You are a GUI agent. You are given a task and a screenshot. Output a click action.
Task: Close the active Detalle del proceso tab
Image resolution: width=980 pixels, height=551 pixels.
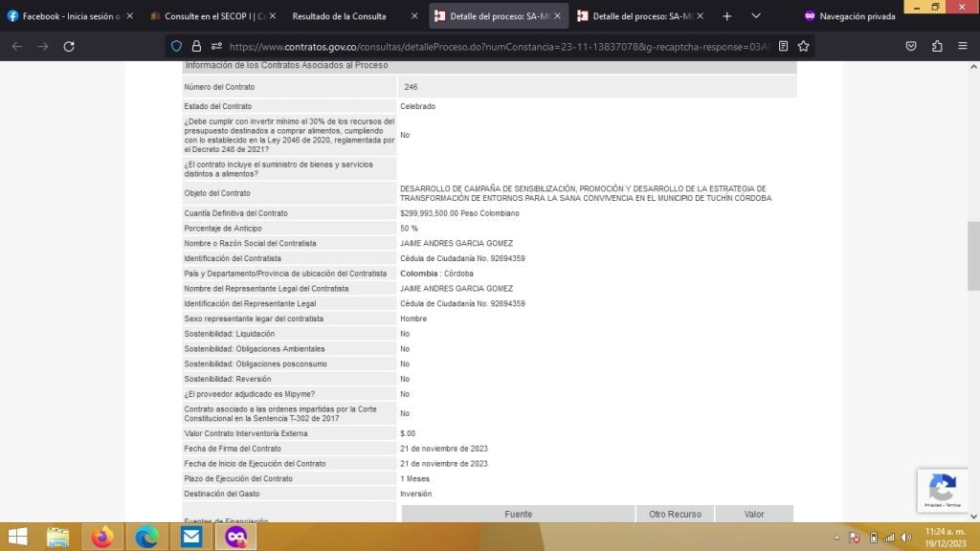pyautogui.click(x=558, y=16)
